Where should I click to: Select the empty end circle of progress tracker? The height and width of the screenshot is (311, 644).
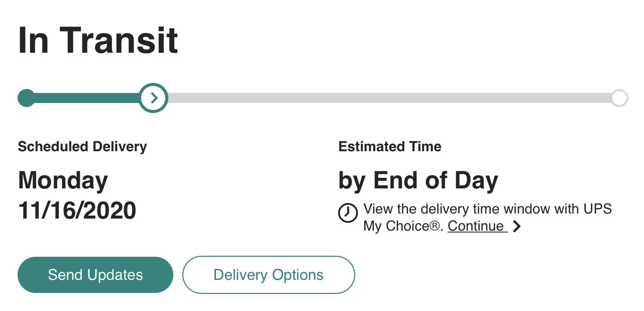[619, 98]
